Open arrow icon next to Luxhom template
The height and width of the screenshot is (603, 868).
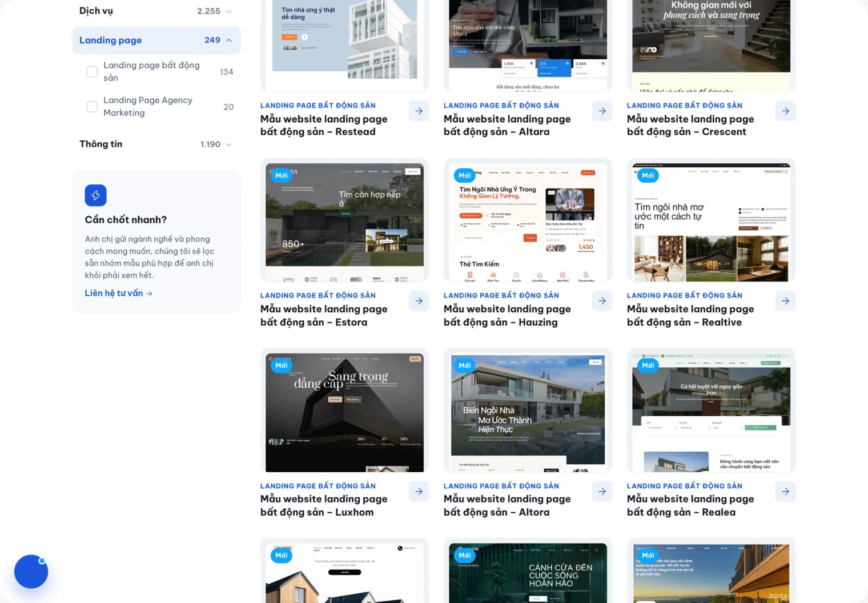click(419, 491)
